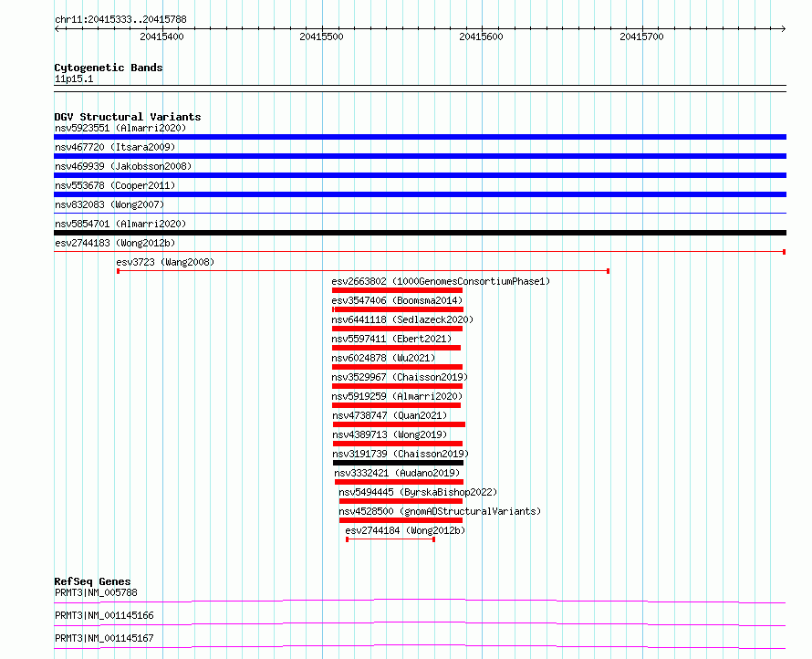Viewport: 812px width, 659px height.
Task: Select nsv5854701 (Almarri2020) variant label
Action: (120, 224)
